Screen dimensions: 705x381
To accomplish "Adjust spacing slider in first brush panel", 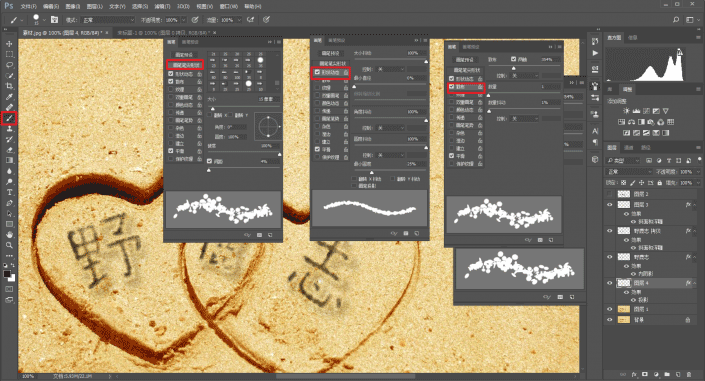I will coord(209,170).
